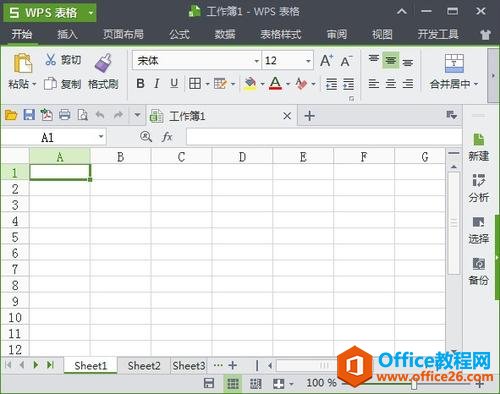Open the 数据 (Data) tab
Viewport: 500px width, 394px height.
point(225,34)
